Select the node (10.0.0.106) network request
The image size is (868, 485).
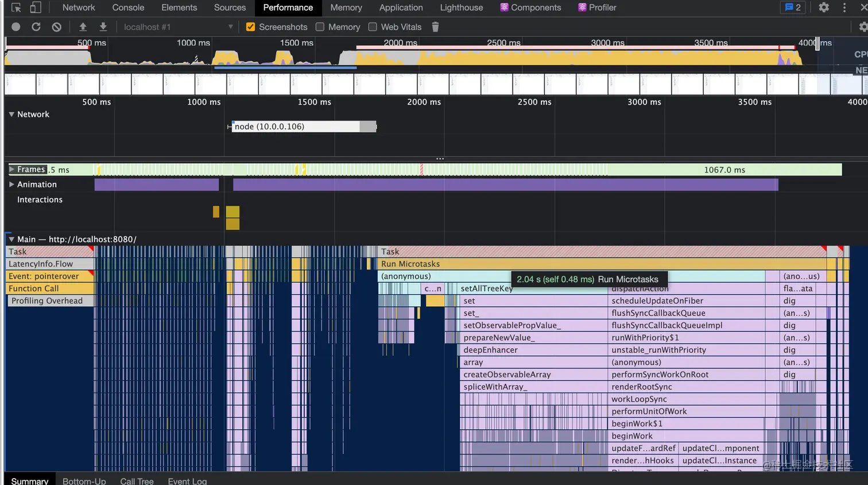tap(304, 126)
